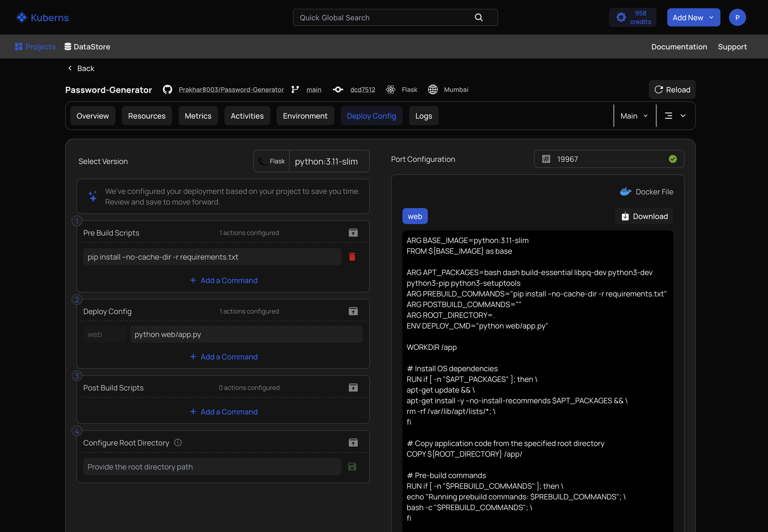Add a command to Pre Build Scripts
768x532 pixels.
click(223, 280)
